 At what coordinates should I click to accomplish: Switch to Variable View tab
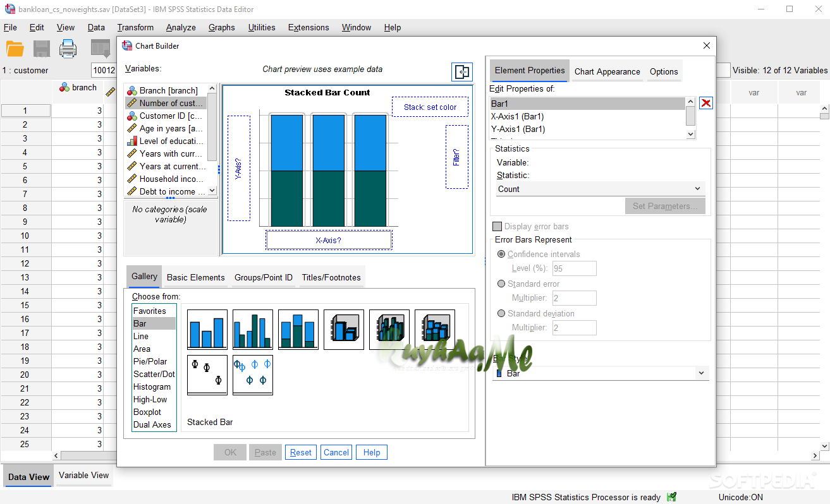pos(83,476)
